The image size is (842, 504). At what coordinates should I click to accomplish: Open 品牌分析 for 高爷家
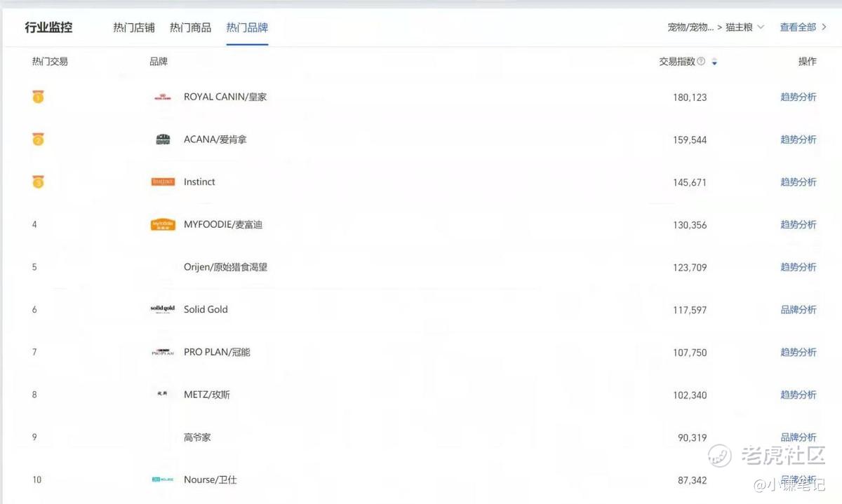pyautogui.click(x=798, y=437)
